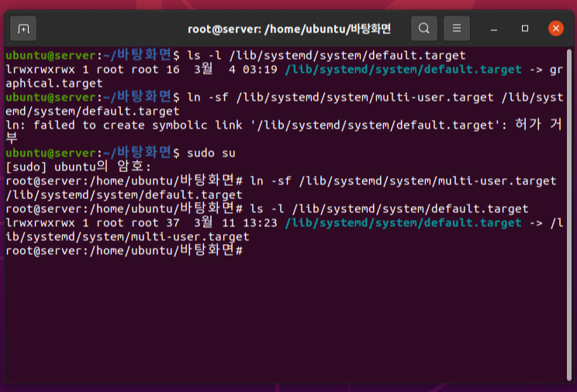Screen dimensions: 577x392
Task: Click the 'lrwxrwxrwx 1 root root 16' text
Action: (x=92, y=70)
